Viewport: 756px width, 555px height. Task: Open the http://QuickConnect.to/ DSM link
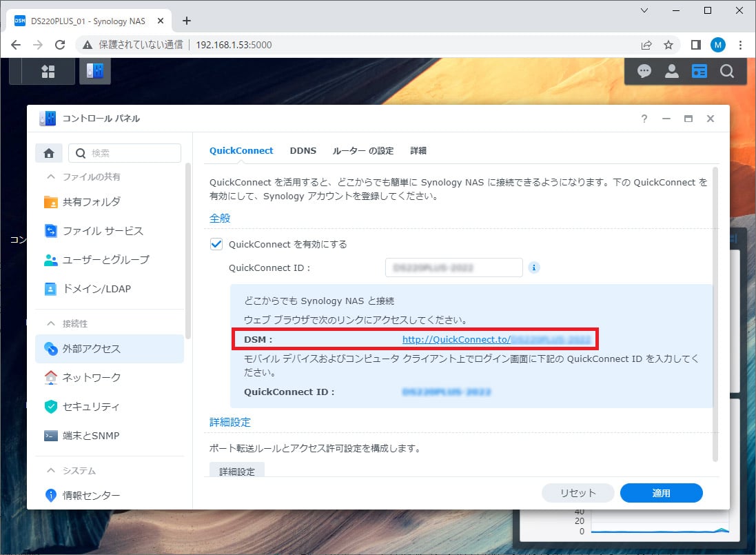tap(497, 339)
